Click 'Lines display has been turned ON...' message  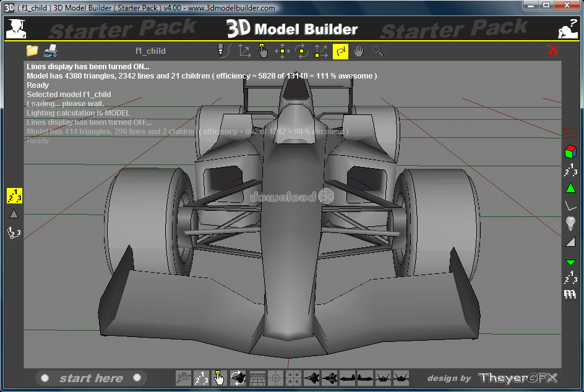coord(88,67)
